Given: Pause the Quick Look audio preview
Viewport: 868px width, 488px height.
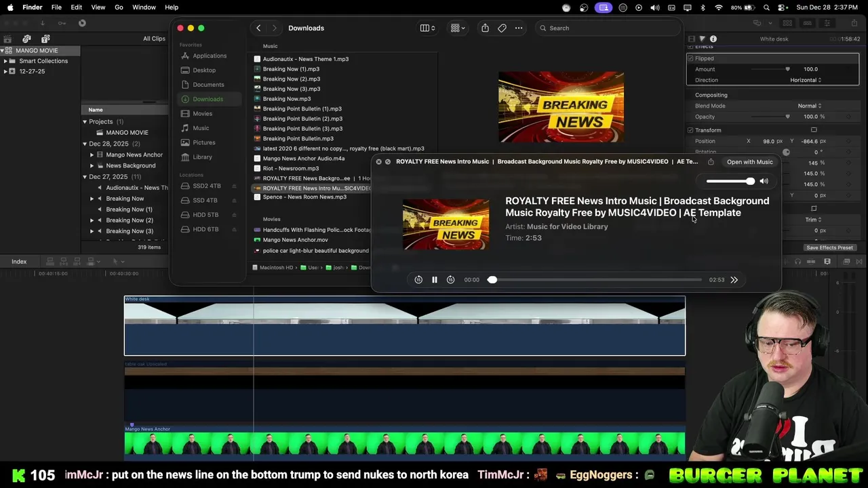Looking at the screenshot, I should (x=435, y=280).
